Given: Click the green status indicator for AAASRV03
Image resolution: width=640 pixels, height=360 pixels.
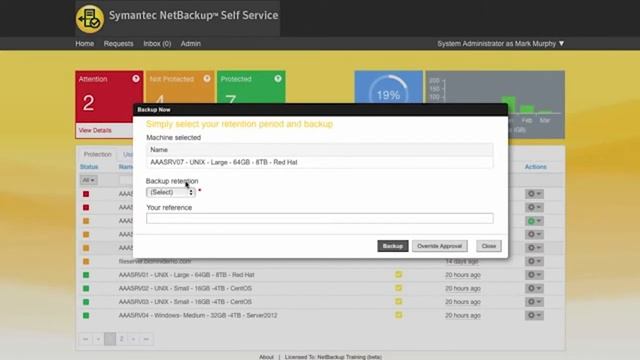Looking at the screenshot, I should pyautogui.click(x=86, y=302).
